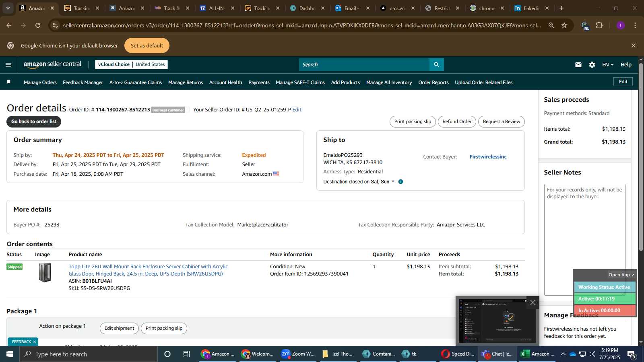This screenshot has height=362, width=644.
Task: Switch to the linkedin browser tab
Action: pos(531,8)
